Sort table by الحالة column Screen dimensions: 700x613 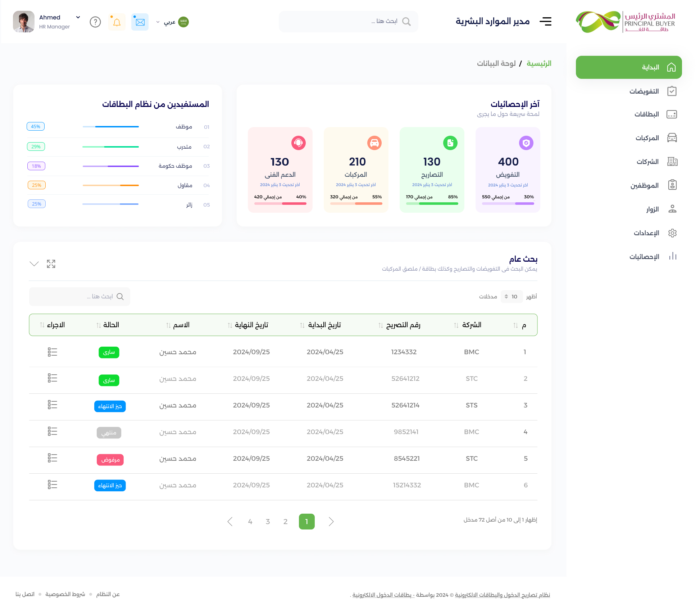pyautogui.click(x=108, y=325)
